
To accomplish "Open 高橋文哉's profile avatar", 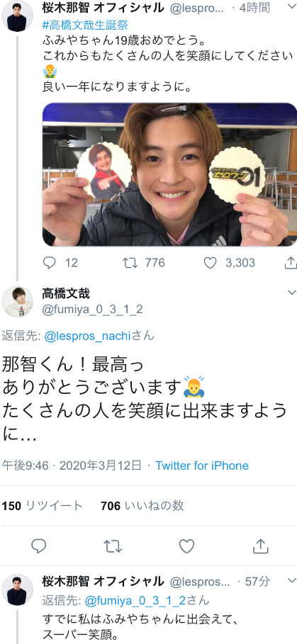I will (x=17, y=302).
